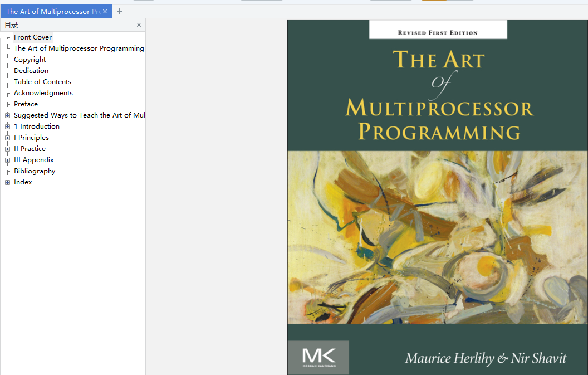588x375 pixels.
Task: Open Bibliography bookmark
Action: pos(35,171)
